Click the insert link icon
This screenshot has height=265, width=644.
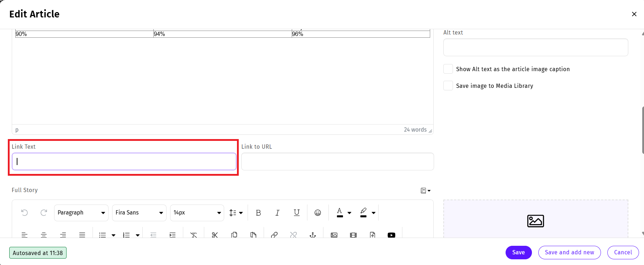[274, 235]
